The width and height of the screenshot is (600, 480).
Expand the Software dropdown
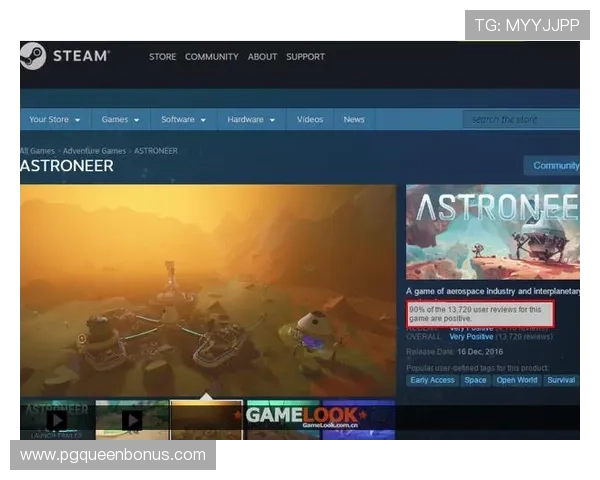[183, 119]
